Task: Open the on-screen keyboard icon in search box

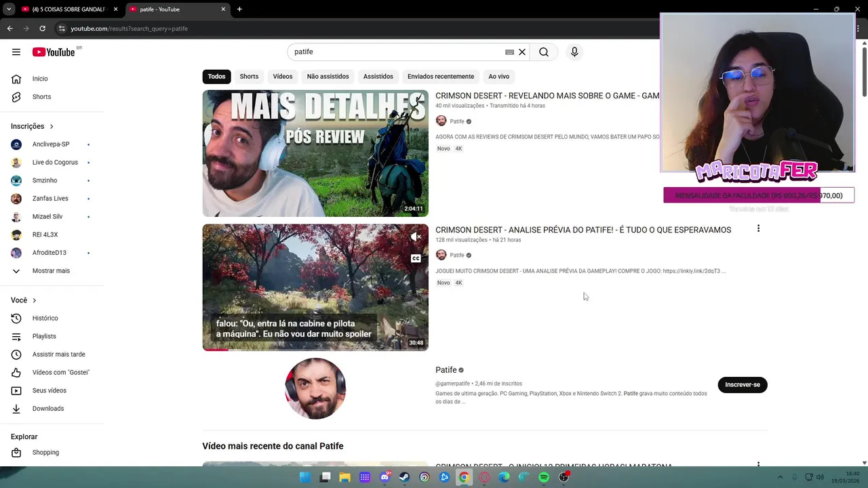Action: click(x=509, y=52)
